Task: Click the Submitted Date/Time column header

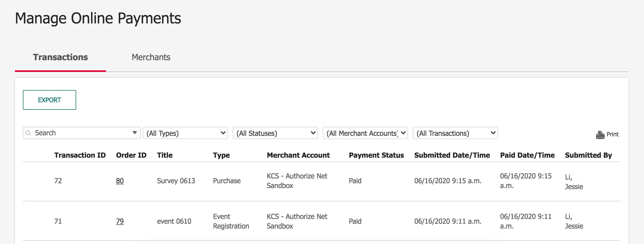Action: [452, 155]
